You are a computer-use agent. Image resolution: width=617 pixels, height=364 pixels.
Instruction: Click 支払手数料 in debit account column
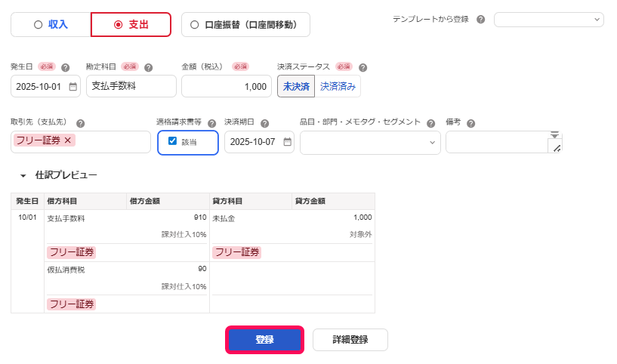(x=66, y=218)
